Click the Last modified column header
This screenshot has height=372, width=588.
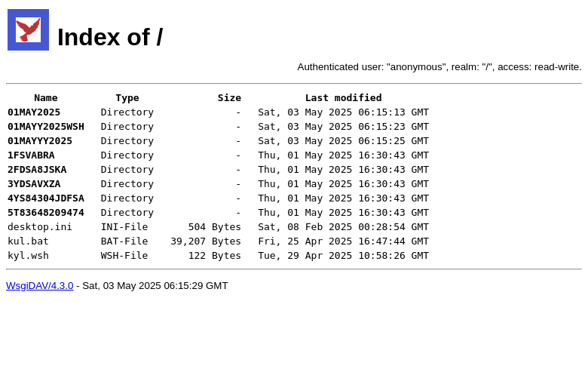coord(343,98)
